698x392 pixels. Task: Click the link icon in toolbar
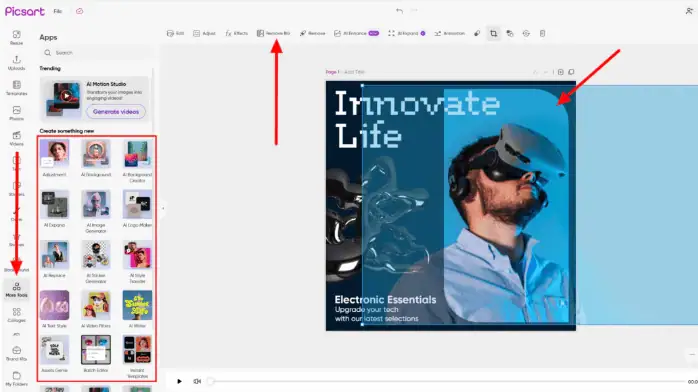coord(477,33)
